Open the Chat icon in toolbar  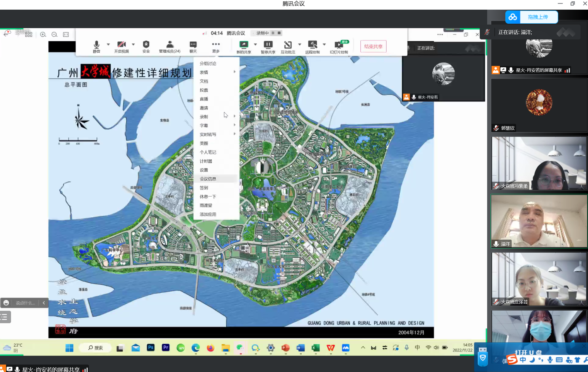[x=193, y=45]
